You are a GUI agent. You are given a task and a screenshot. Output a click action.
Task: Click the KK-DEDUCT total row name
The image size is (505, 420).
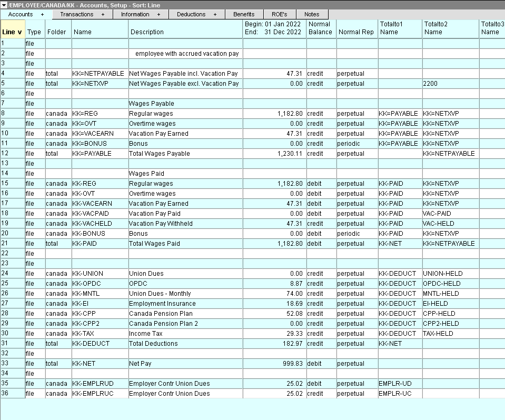(91, 344)
